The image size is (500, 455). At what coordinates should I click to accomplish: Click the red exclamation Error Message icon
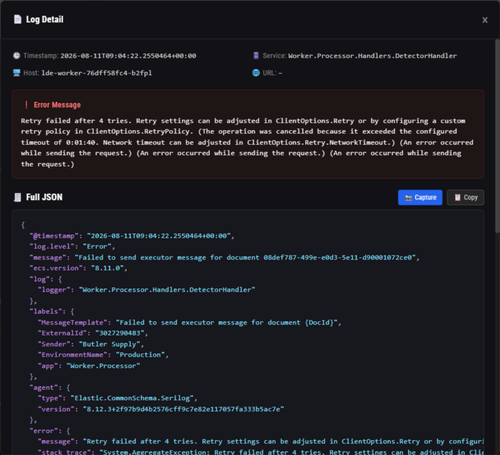26,105
